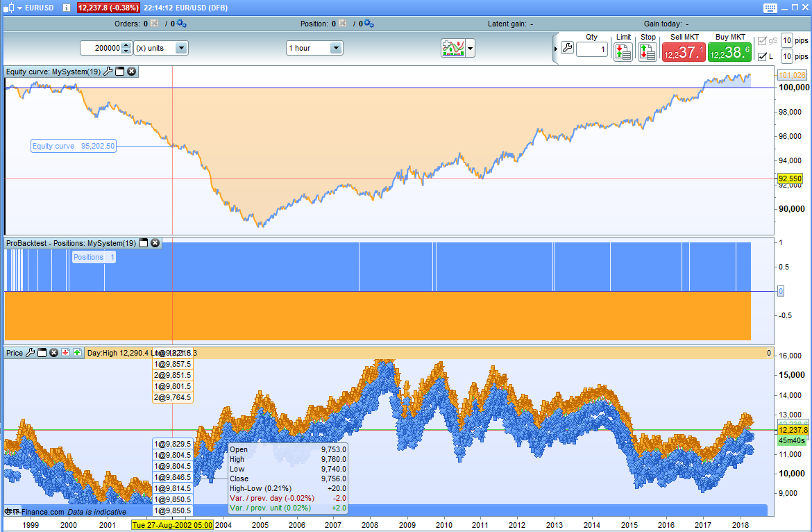This screenshot has height=532, width=812.
Task: Click the 45m40s countdown tag
Action: (x=793, y=440)
